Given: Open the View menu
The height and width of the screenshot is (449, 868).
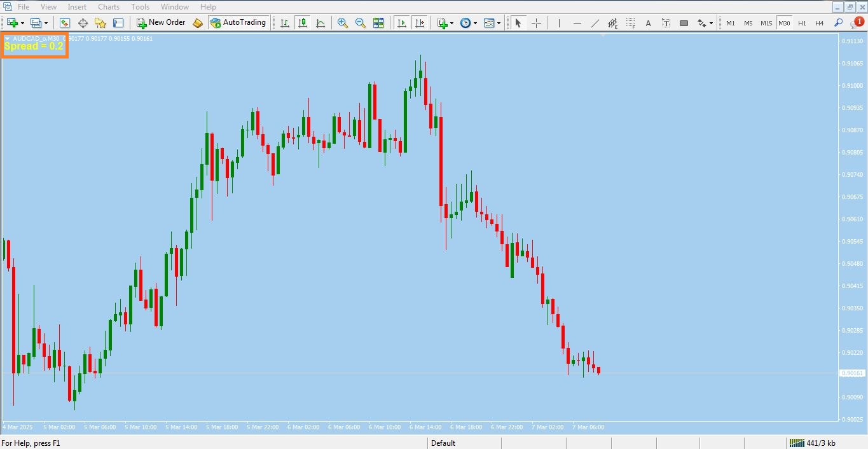Looking at the screenshot, I should 48,7.
